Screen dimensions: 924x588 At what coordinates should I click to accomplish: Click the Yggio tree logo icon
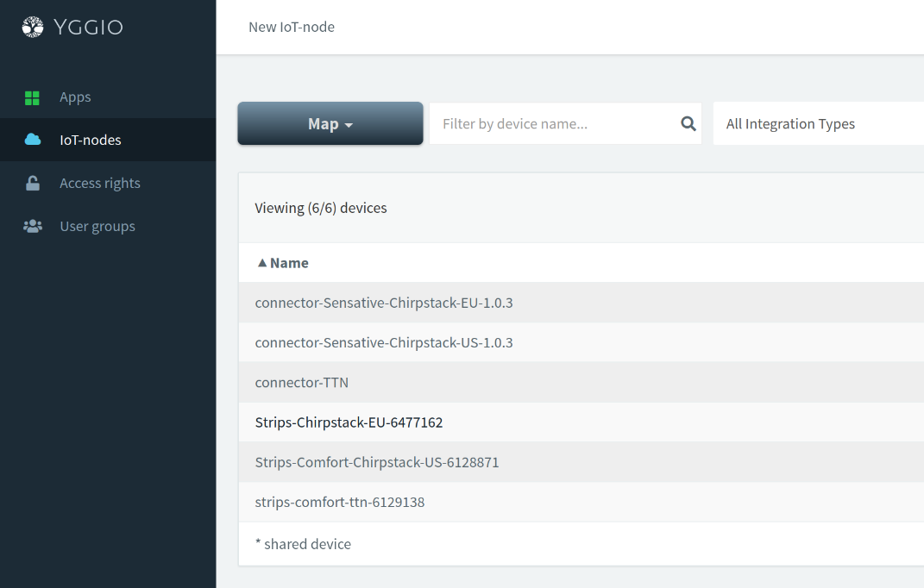point(32,28)
